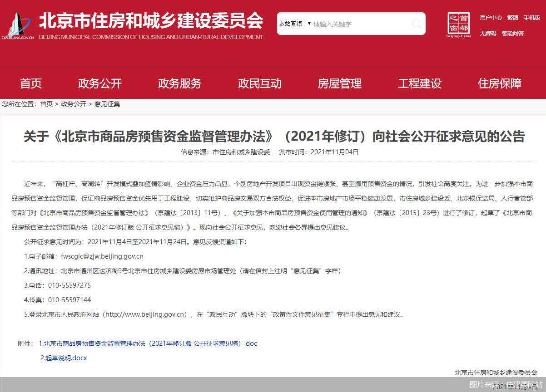Select 政民互动 in the navigation bar
546x392 pixels.
(260, 83)
